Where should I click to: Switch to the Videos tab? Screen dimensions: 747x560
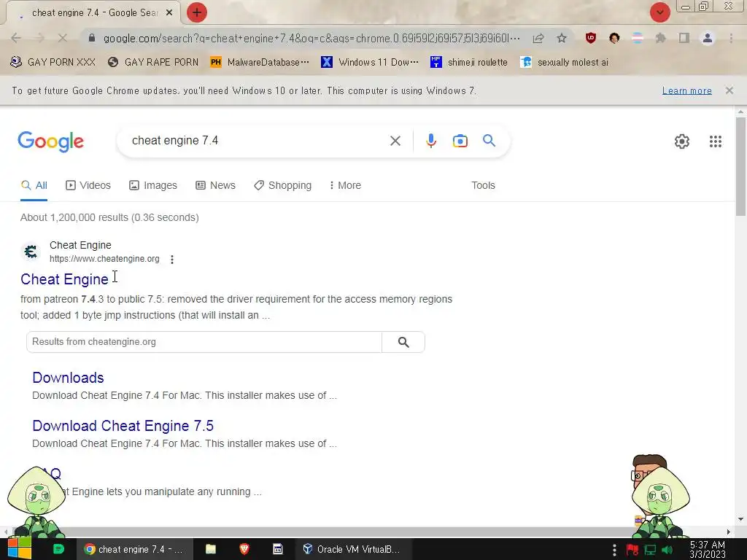click(x=88, y=185)
